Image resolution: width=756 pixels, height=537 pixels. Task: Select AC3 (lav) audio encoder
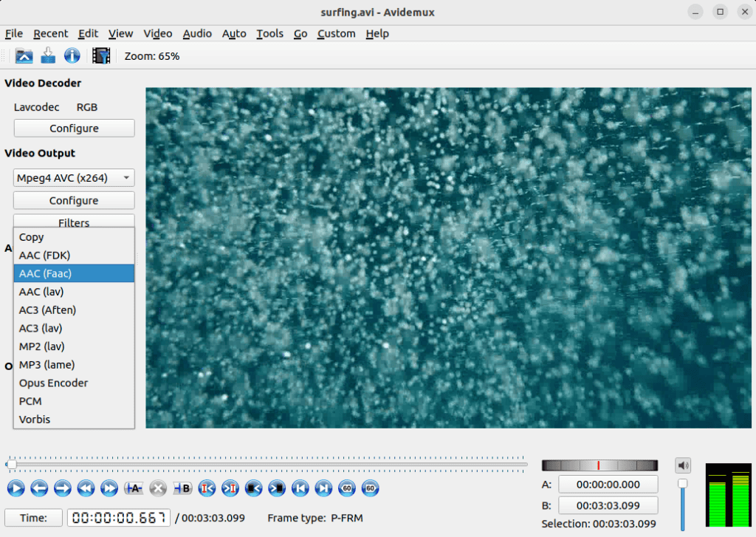tap(73, 328)
